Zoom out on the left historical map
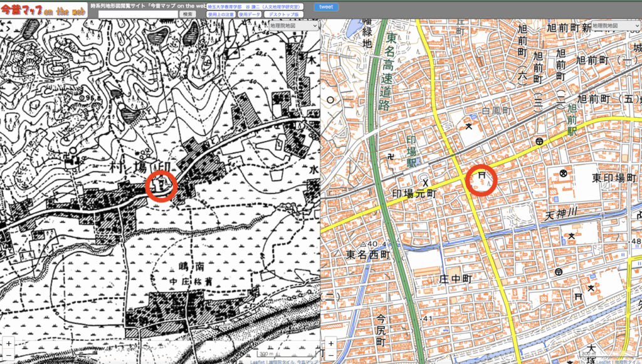The width and height of the screenshot is (642, 364). pyautogui.click(x=9, y=355)
